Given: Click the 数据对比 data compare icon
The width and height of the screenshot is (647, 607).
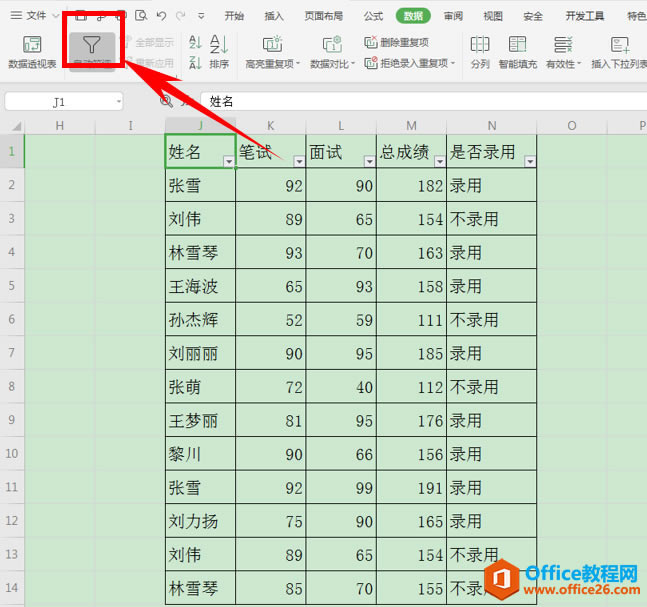Looking at the screenshot, I should click(332, 44).
